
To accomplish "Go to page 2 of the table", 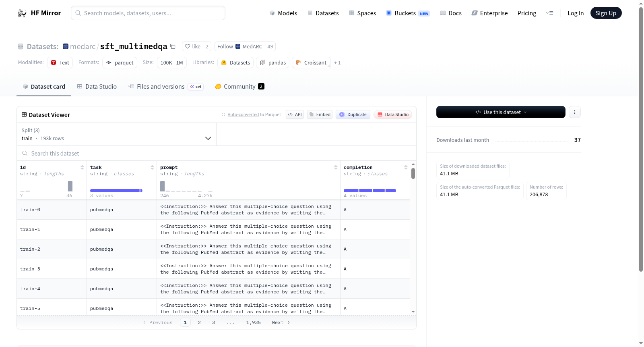I will point(199,322).
